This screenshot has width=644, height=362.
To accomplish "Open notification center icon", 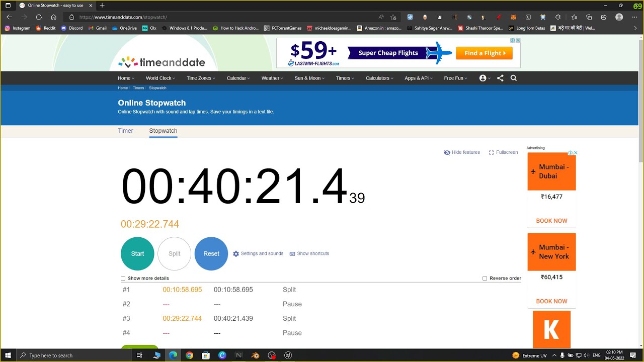I will (633, 355).
